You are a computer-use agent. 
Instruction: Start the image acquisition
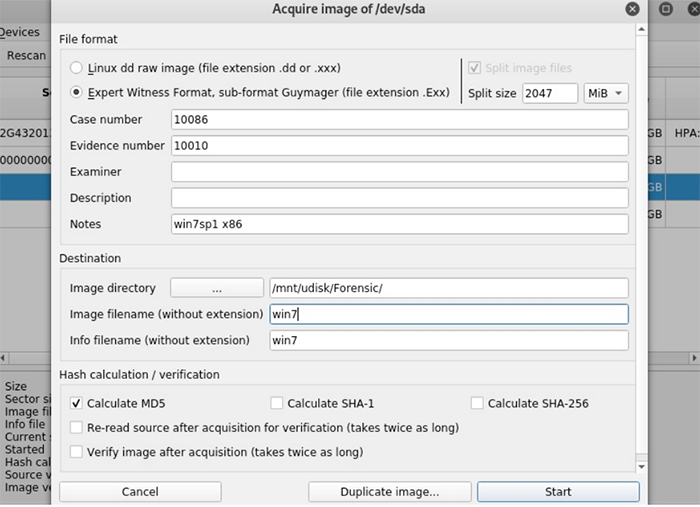click(x=558, y=492)
